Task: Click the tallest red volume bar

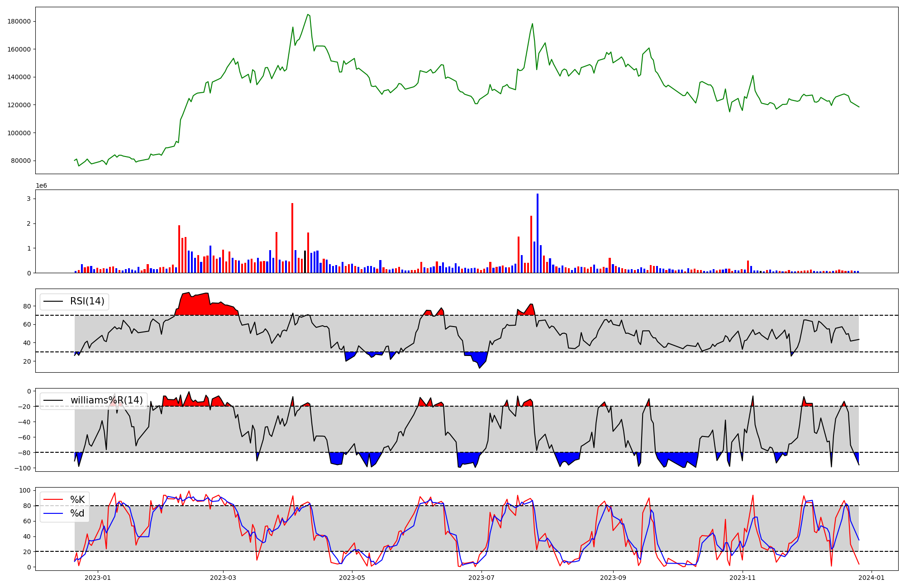Action: (x=292, y=237)
